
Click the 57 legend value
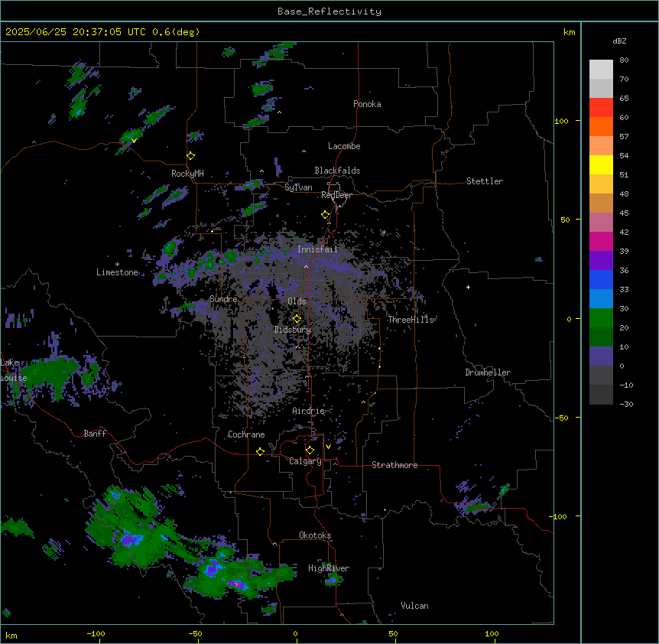(x=624, y=137)
